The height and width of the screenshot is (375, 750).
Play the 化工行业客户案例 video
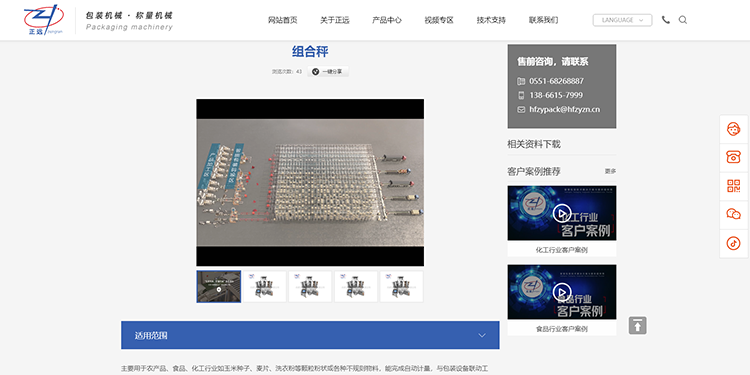(562, 213)
